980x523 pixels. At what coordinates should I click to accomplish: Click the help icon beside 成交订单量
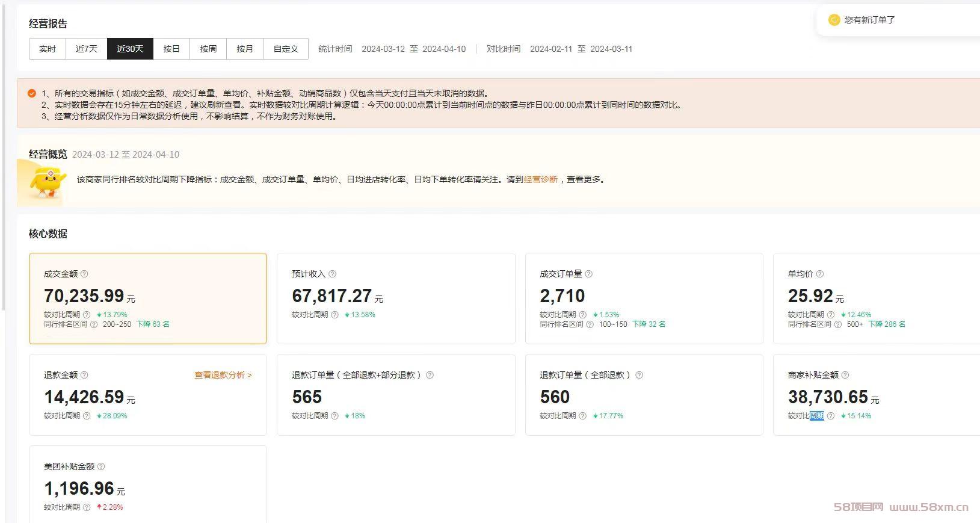coord(588,274)
